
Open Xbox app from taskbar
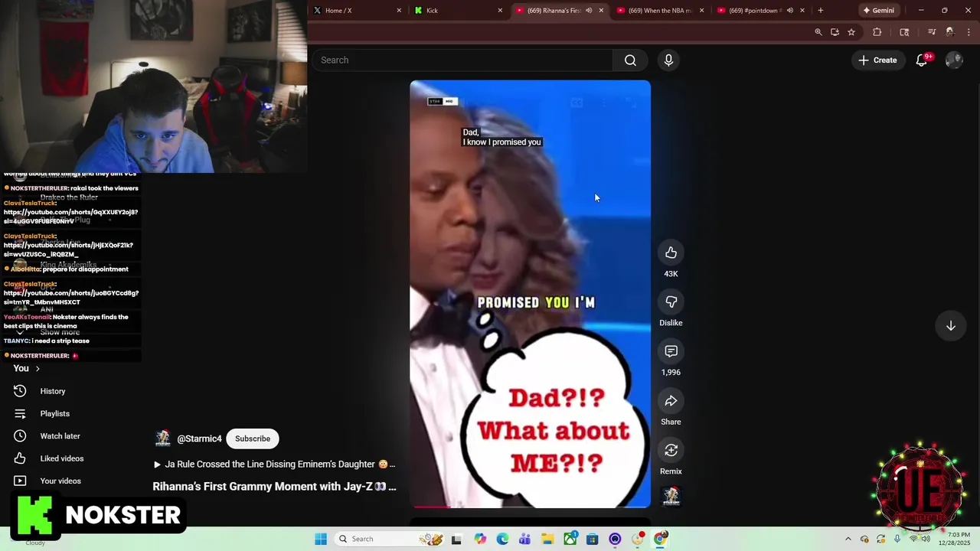(x=570, y=539)
